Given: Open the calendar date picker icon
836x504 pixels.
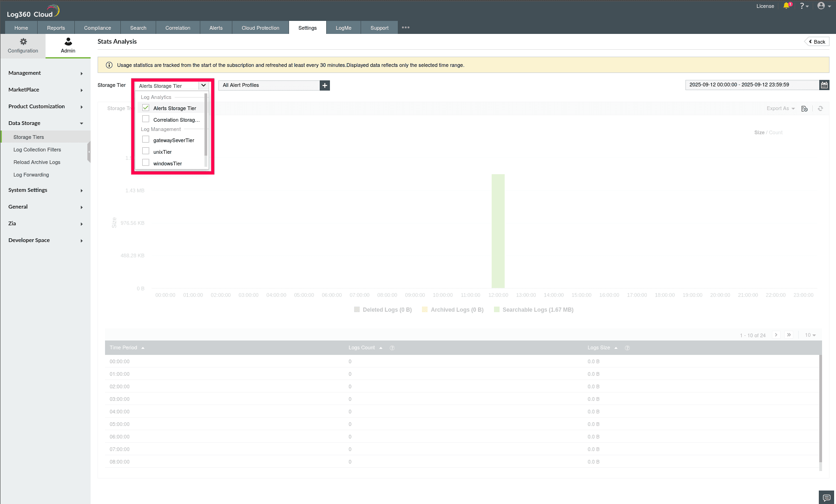Looking at the screenshot, I should pyautogui.click(x=824, y=85).
